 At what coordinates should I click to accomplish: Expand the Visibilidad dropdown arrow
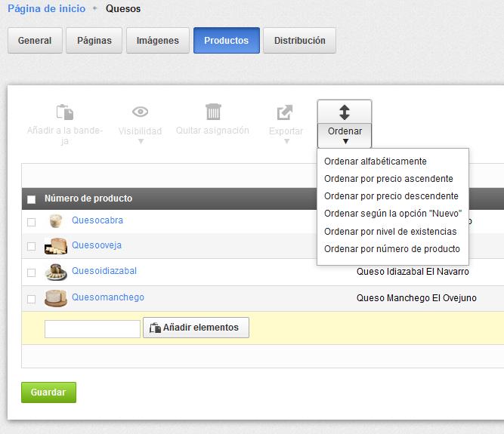point(140,141)
